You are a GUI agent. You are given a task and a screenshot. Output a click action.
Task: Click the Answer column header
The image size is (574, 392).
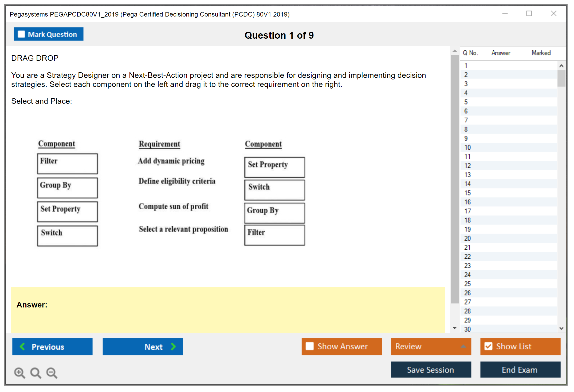pos(501,53)
